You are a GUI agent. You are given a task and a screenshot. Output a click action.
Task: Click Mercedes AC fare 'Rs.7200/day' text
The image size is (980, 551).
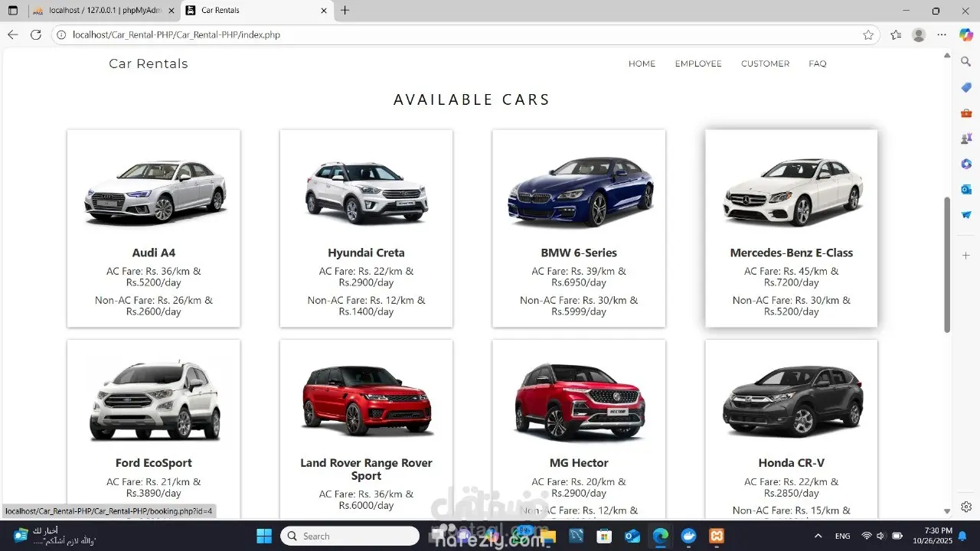(792, 282)
